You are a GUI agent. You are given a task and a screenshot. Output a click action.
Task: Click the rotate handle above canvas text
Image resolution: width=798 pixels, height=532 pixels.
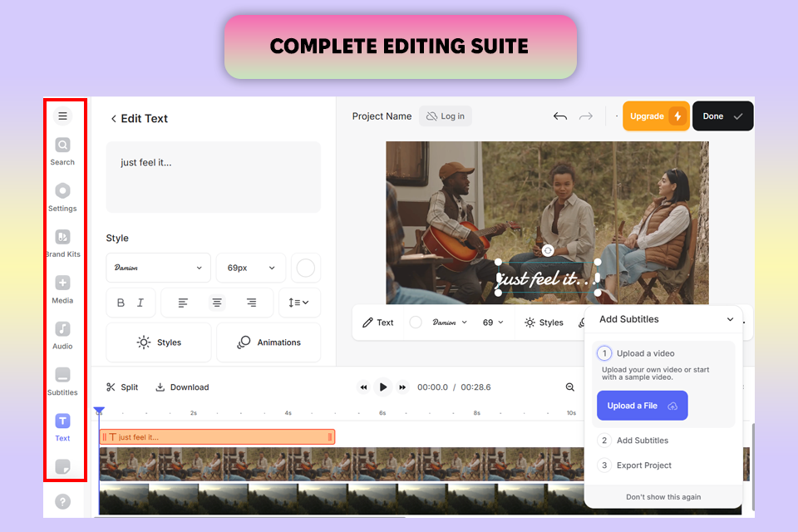(x=548, y=250)
